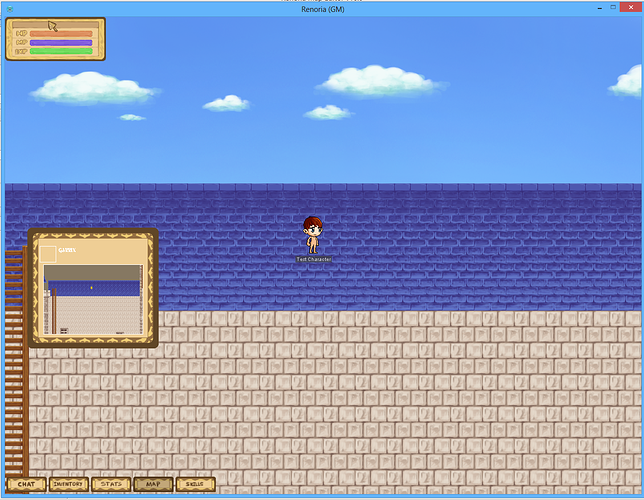Click the Renoria (GM) window title
Screen dimensions: 644x500
click(322, 8)
